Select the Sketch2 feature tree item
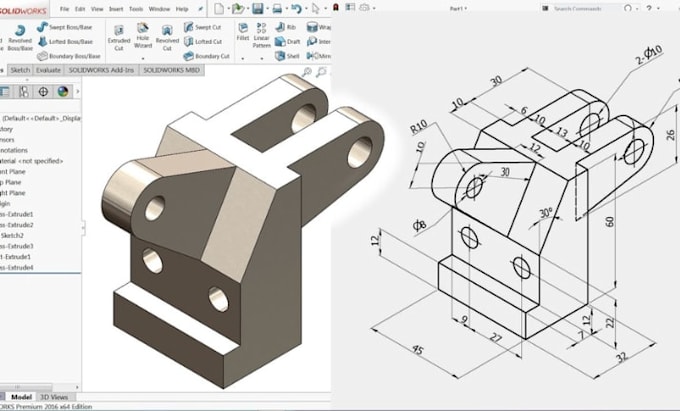The width and height of the screenshot is (680, 411). 12,235
